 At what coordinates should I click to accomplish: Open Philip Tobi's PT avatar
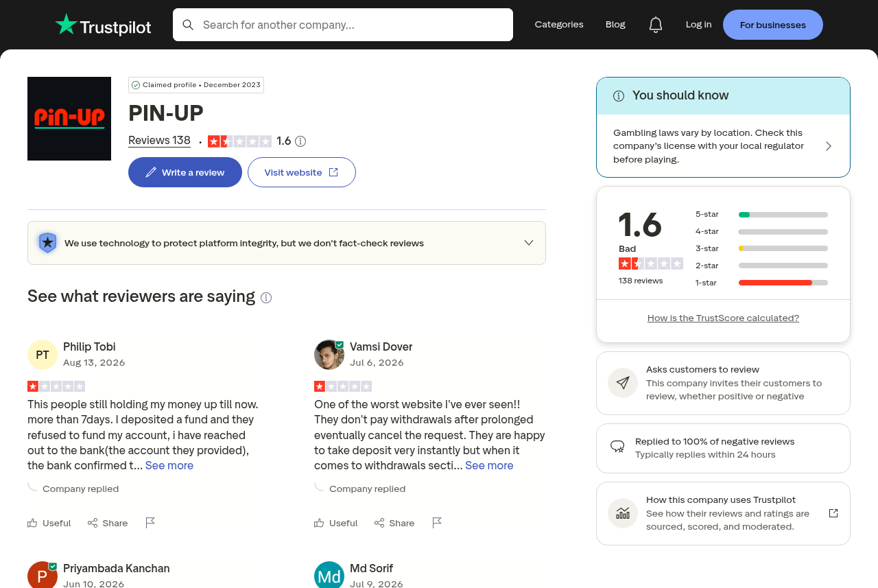click(x=43, y=355)
